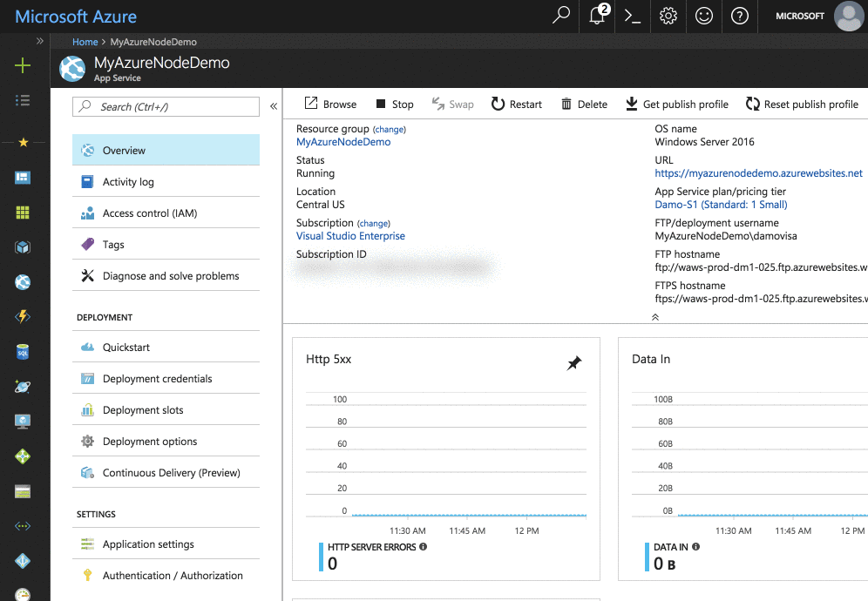Open All services list icon in sidebar
Image resolution: width=868 pixels, height=601 pixels.
pyautogui.click(x=23, y=101)
